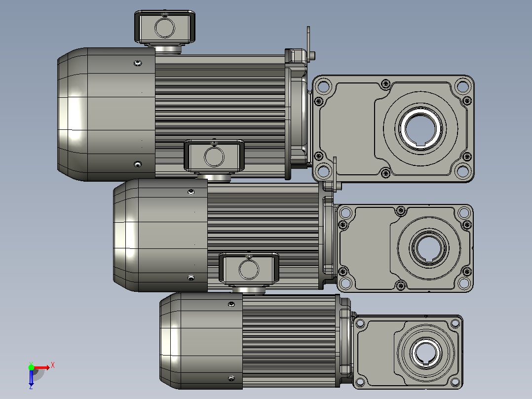Select the middle motor's rounded fan cover

160,235
